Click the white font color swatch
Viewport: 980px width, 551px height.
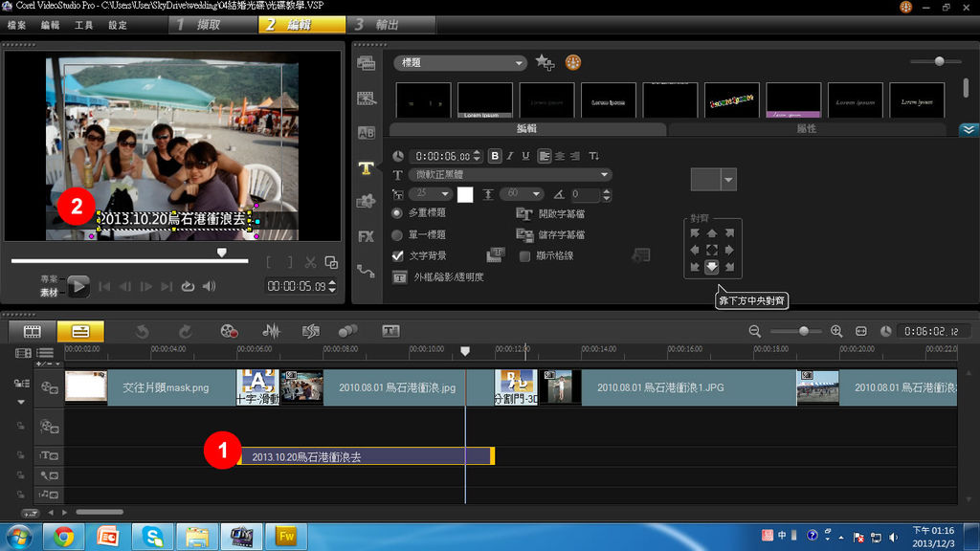point(465,194)
